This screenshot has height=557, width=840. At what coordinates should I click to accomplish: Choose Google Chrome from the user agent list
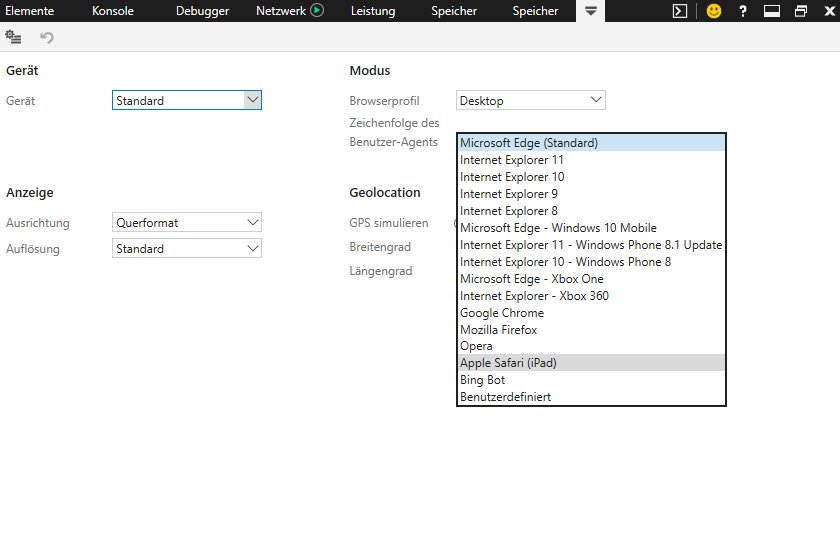(502, 313)
